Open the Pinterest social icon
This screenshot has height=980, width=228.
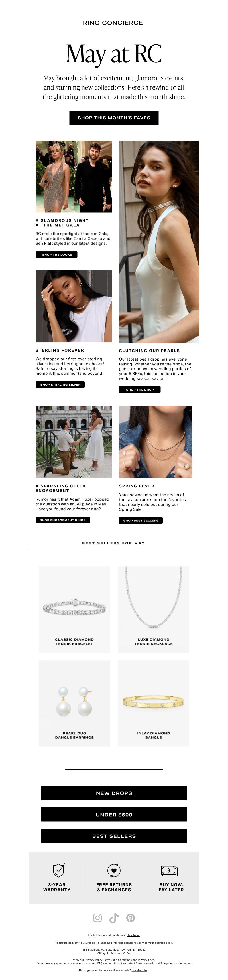click(x=130, y=918)
